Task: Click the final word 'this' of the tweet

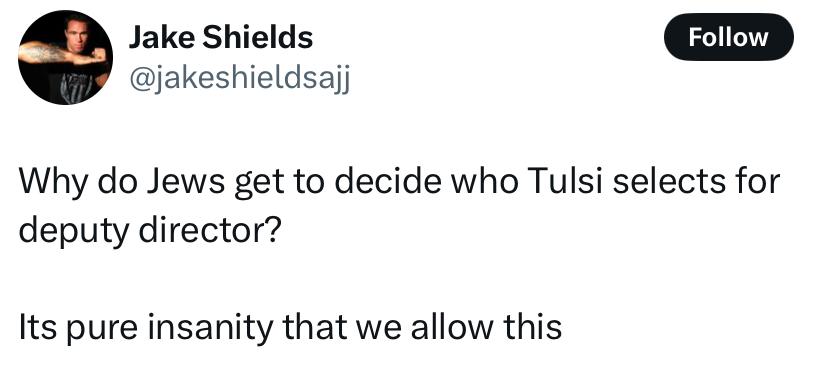Action: pos(532,327)
